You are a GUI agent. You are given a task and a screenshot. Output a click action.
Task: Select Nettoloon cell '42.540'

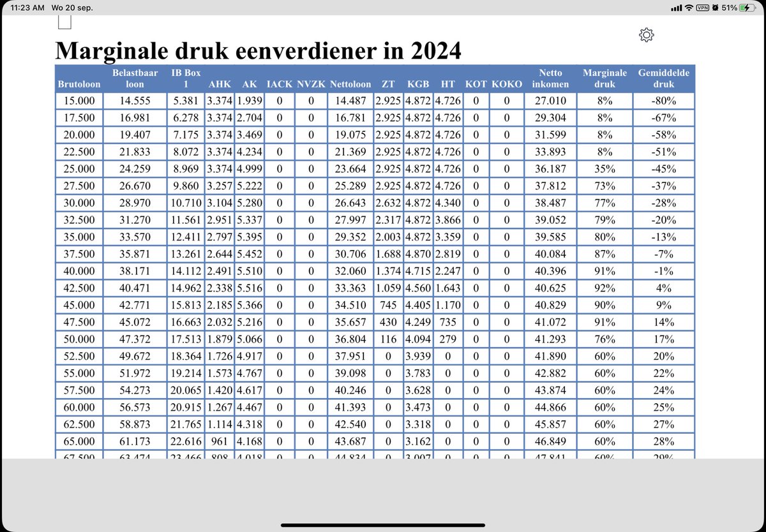coord(350,424)
